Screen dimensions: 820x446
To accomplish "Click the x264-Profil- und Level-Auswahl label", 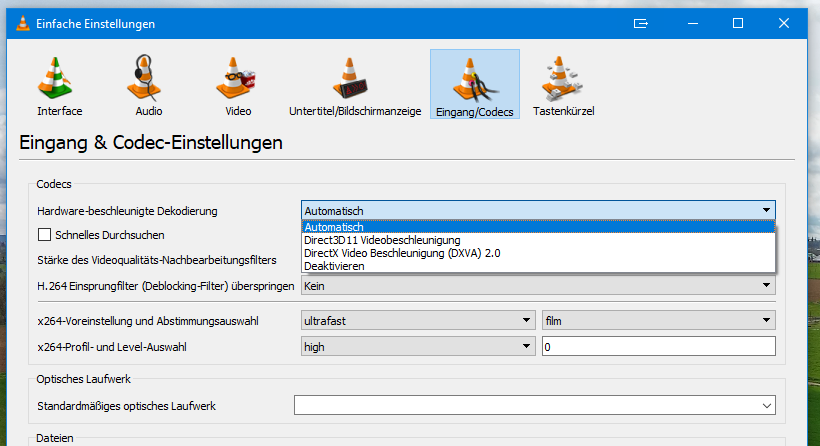I will [x=112, y=347].
